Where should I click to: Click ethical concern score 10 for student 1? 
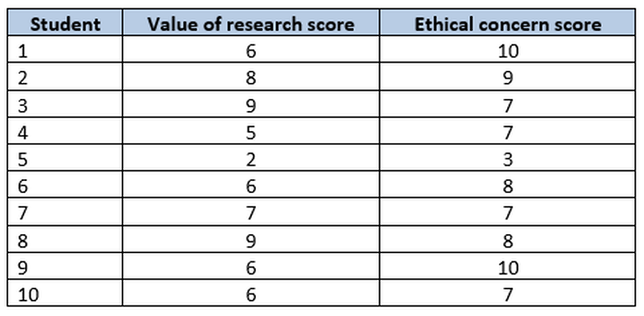coord(508,51)
